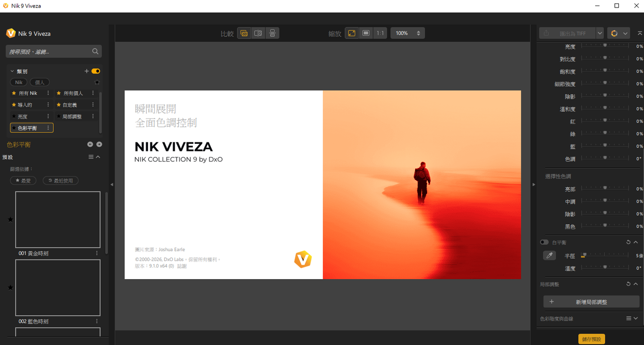644x345 pixels.
Task: Click the search magnifier icon
Action: click(96, 51)
